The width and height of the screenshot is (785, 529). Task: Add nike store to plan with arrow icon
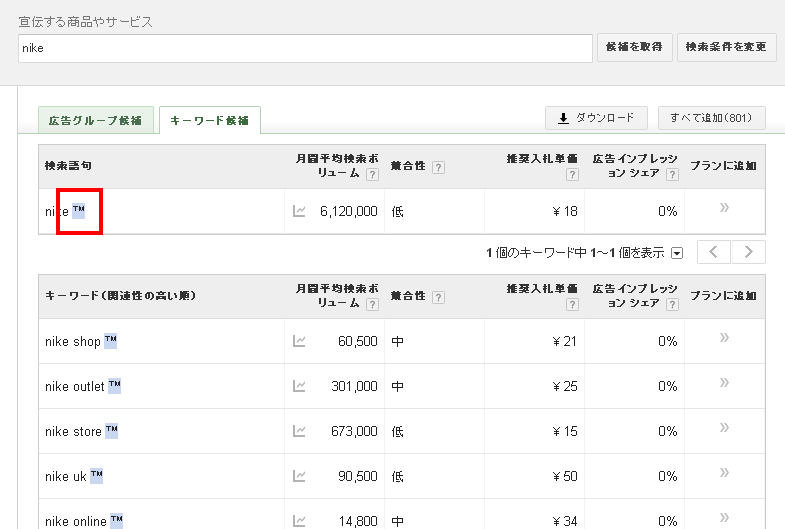pyautogui.click(x=724, y=427)
